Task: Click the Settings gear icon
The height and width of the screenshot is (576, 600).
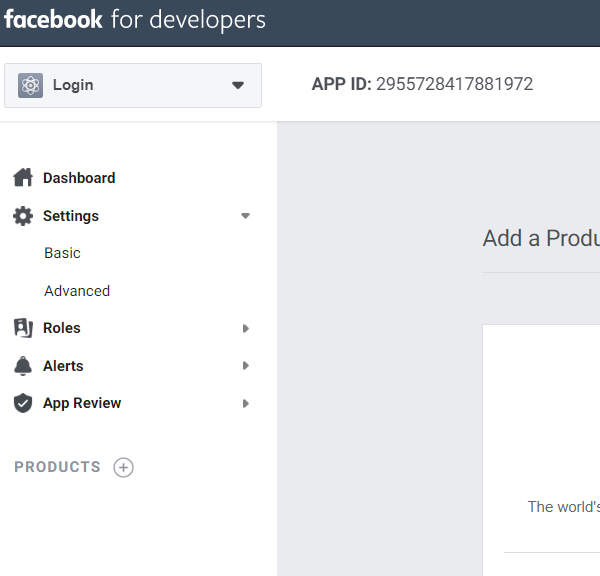Action: [23, 216]
